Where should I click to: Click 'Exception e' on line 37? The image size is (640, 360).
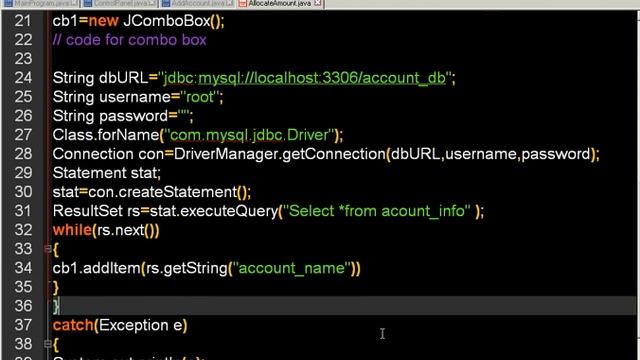coord(140,325)
